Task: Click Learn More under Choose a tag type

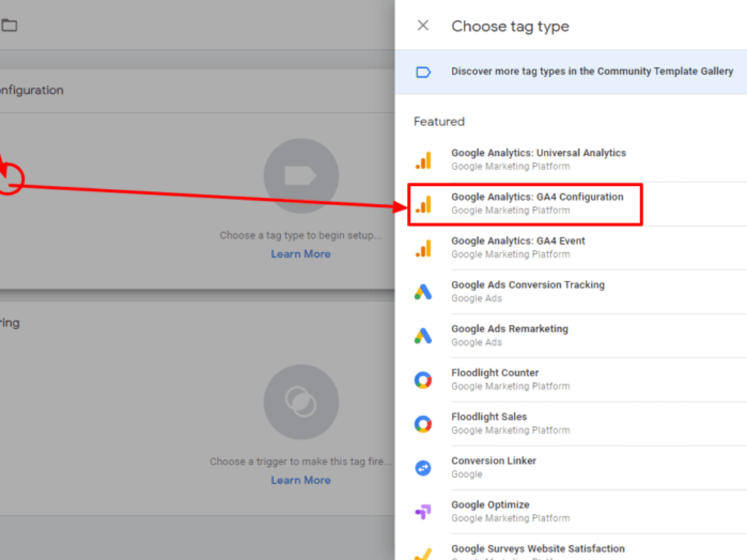Action: [301, 254]
